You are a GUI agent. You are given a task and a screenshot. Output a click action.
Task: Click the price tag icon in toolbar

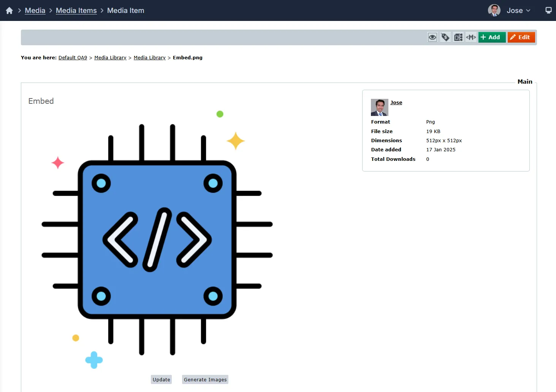tap(445, 37)
